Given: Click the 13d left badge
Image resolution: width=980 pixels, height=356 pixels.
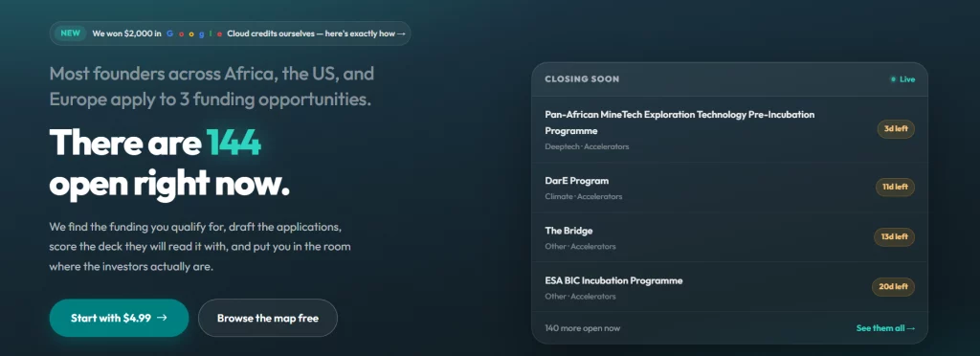Looking at the screenshot, I should tap(895, 236).
